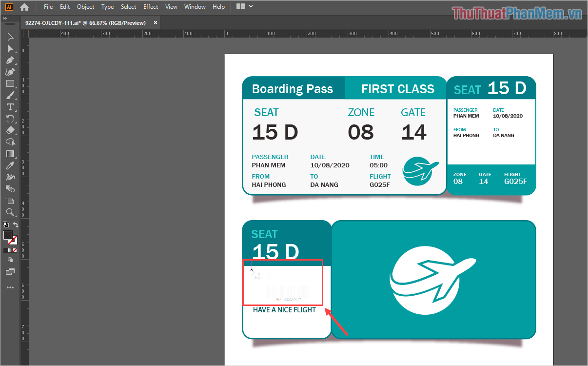Expand the toolbar with double-arrow

pyautogui.click(x=5, y=18)
